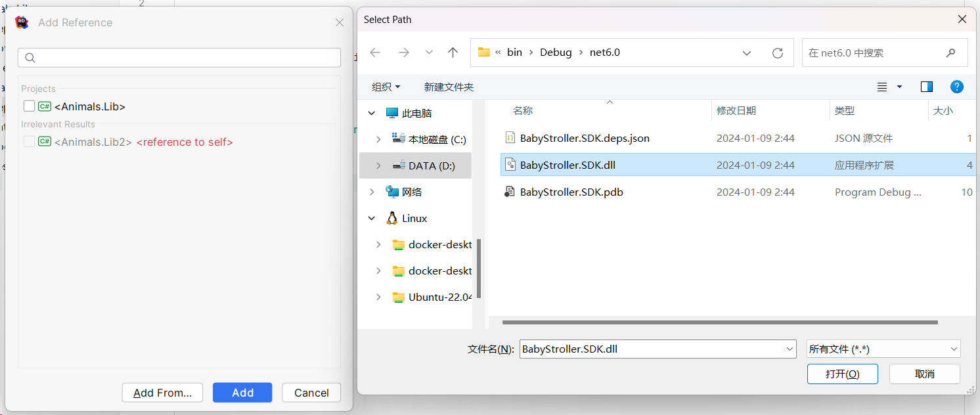The height and width of the screenshot is (415, 980).
Task: Click the search magnifier icon in Add Reference
Action: [30, 58]
